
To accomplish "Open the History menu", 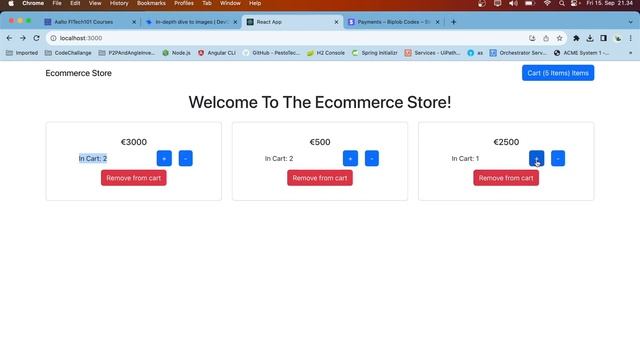I will coord(119,3).
